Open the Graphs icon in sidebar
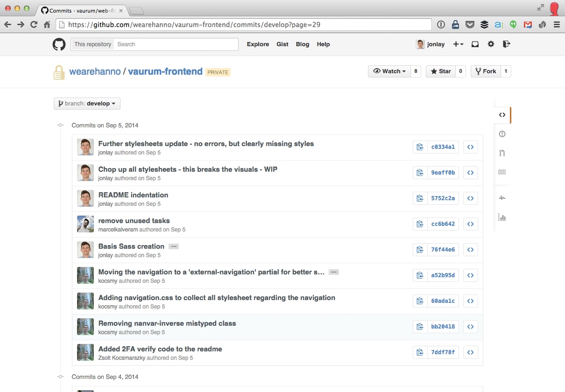This screenshot has height=392, width=565. pos(502,217)
